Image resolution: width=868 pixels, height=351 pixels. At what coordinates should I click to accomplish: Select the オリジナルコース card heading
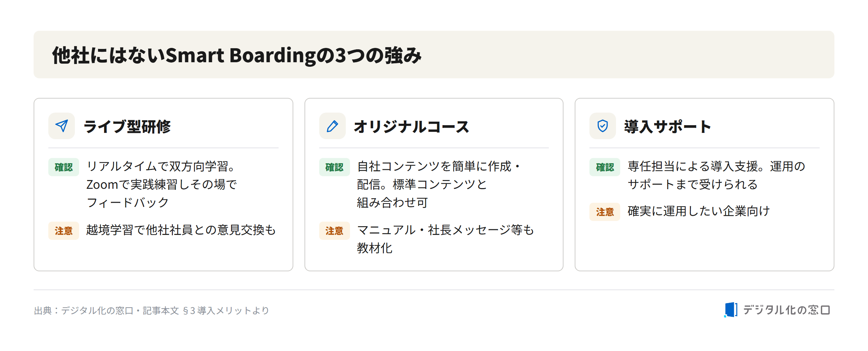(411, 127)
